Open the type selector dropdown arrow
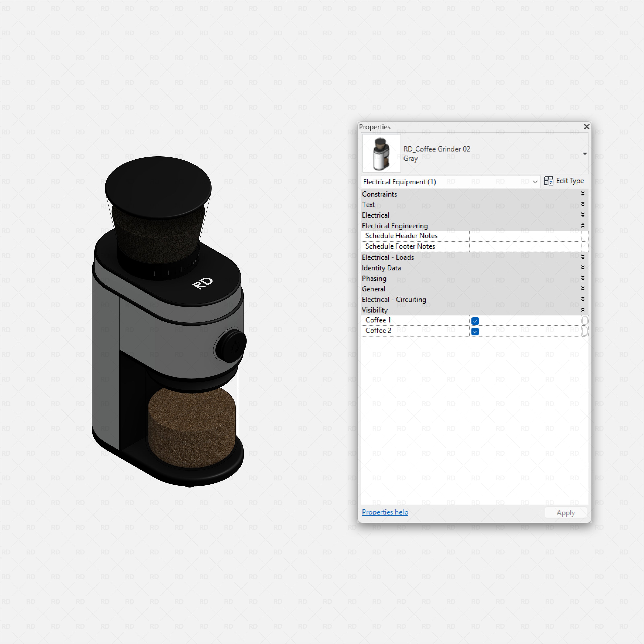Image resolution: width=644 pixels, height=644 pixels. (585, 154)
